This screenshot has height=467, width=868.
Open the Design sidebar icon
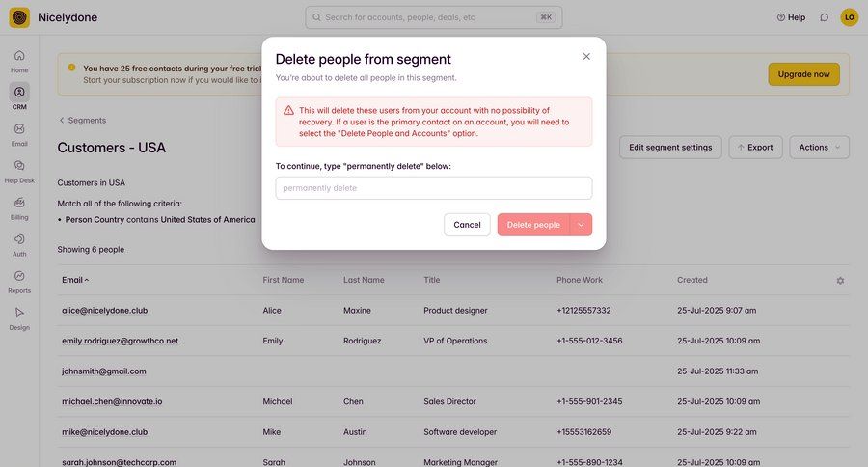19,318
